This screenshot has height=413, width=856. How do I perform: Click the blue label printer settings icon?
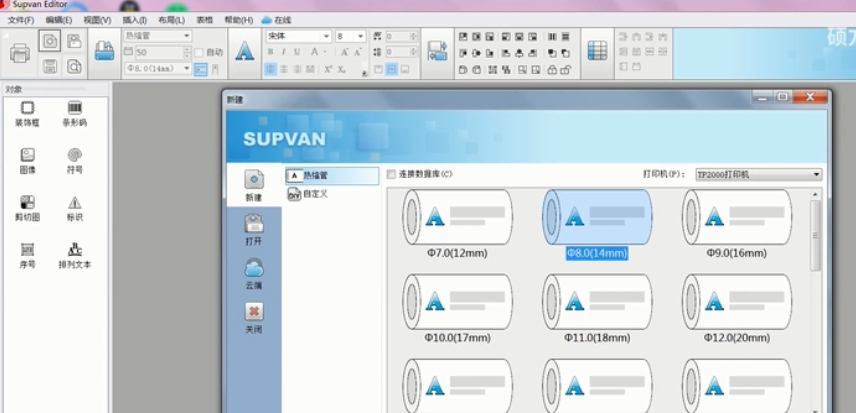pyautogui.click(x=104, y=51)
